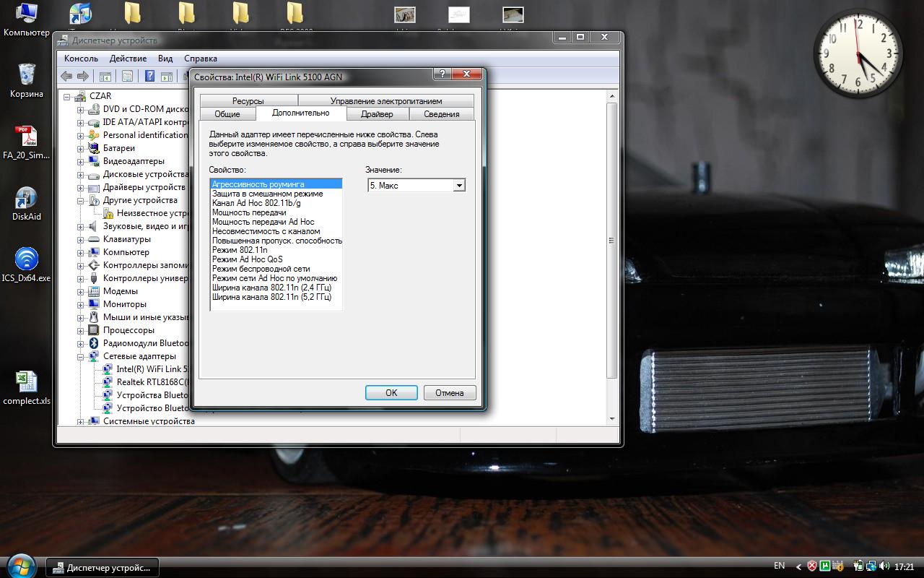Expand the IDE ATA/ATAPI node
Screen dimensions: 924x578
81,122
